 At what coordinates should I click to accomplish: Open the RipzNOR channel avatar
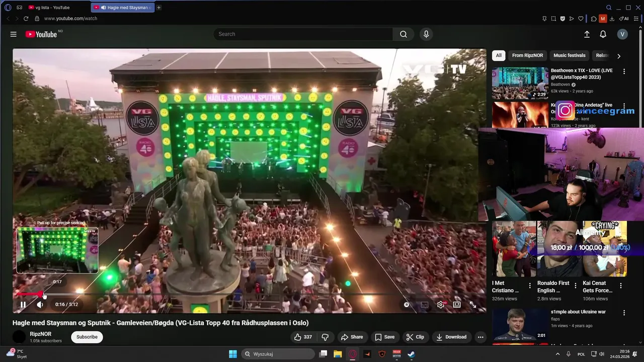click(19, 337)
